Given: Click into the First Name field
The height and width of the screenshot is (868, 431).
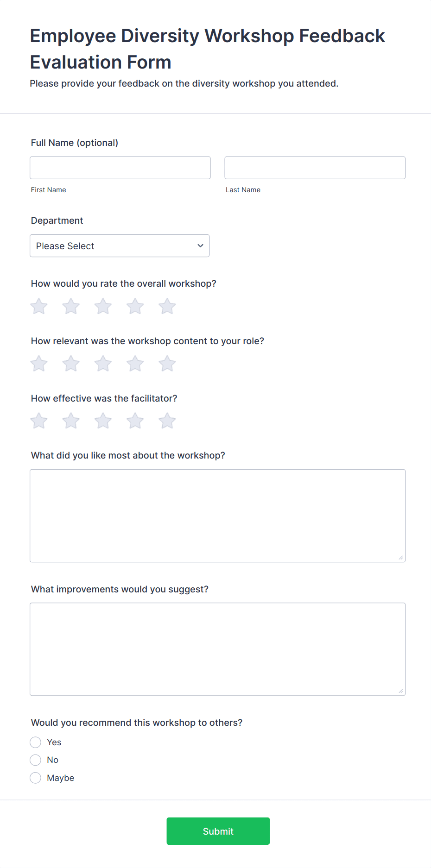Looking at the screenshot, I should [120, 168].
